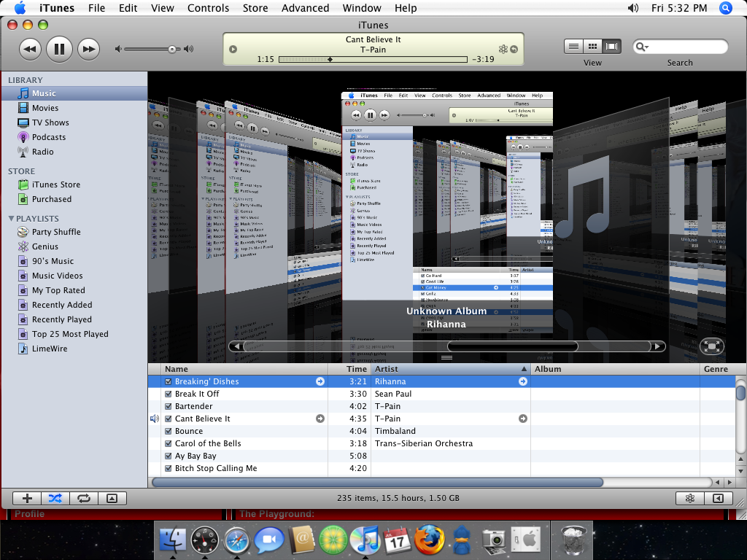747x560 pixels.
Task: Click the now-playing display left arrow button
Action: [233, 49]
